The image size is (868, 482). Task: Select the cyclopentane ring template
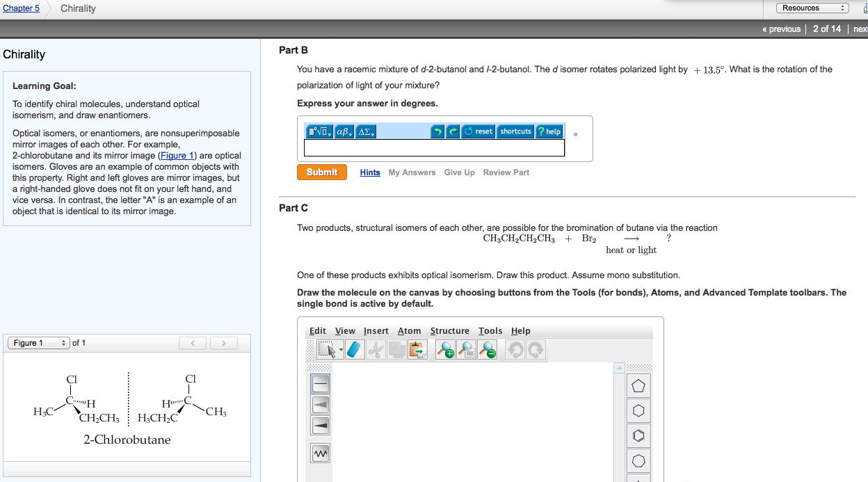[638, 385]
